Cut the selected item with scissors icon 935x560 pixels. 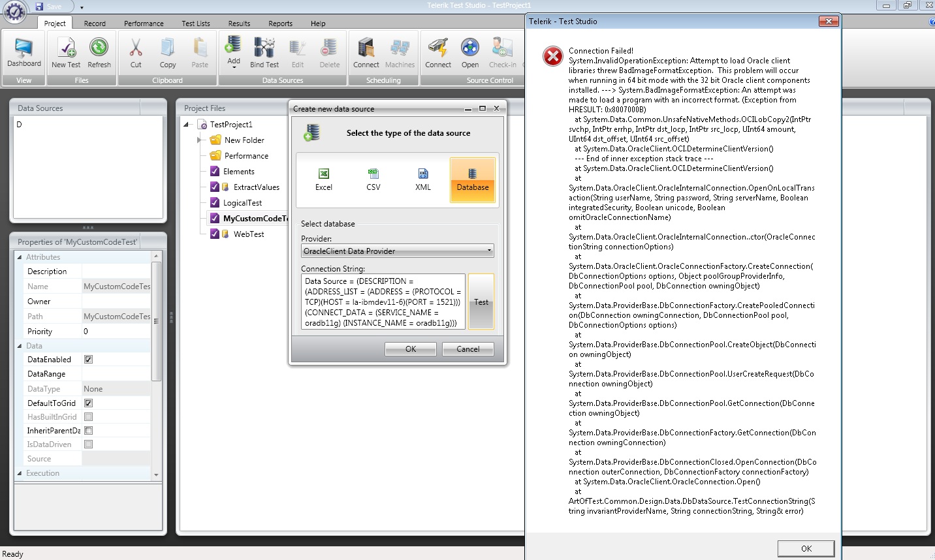136,52
